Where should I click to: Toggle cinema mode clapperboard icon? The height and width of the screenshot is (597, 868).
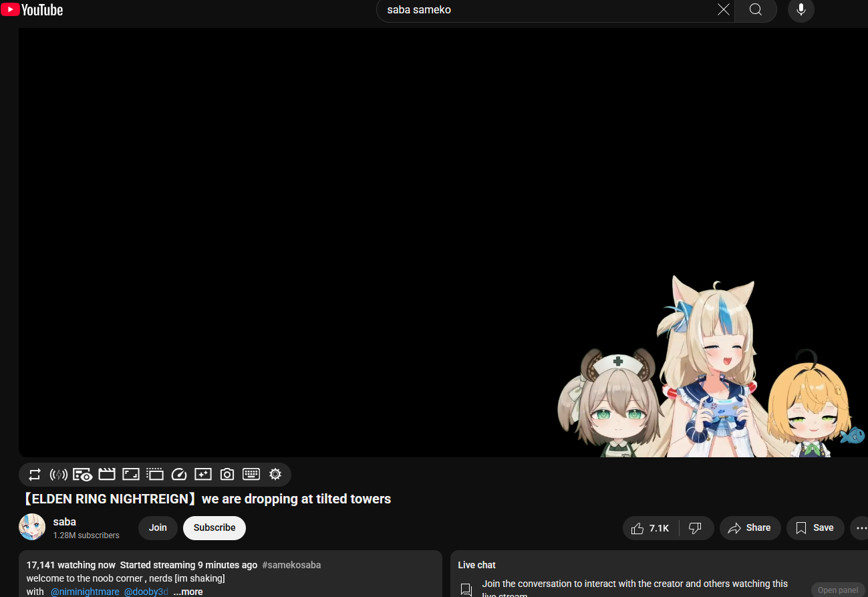click(x=107, y=475)
